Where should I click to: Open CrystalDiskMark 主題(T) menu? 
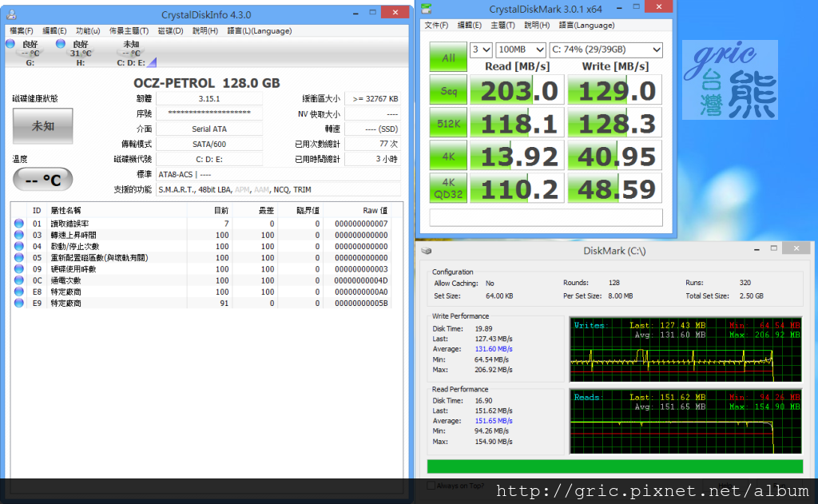tap(503, 25)
